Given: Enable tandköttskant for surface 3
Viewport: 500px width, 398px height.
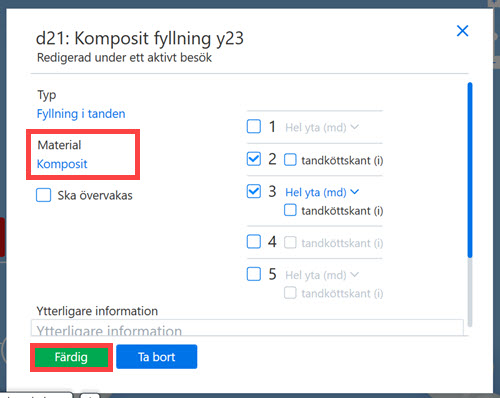Looking at the screenshot, I should click(290, 210).
